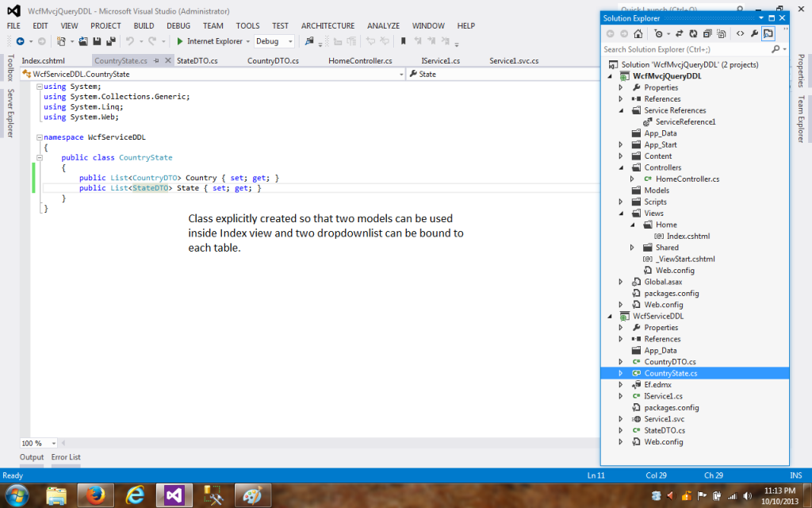
Task: Collapse the Controllers folder
Action: point(621,167)
